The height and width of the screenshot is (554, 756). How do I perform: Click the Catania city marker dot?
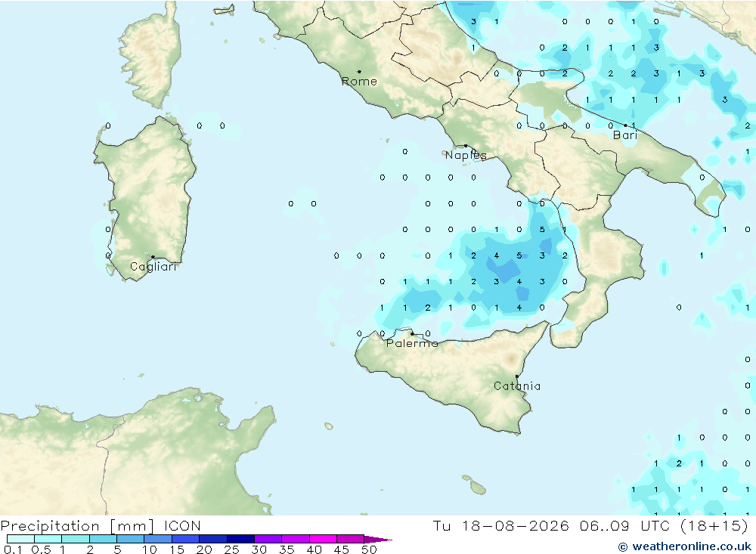517,376
